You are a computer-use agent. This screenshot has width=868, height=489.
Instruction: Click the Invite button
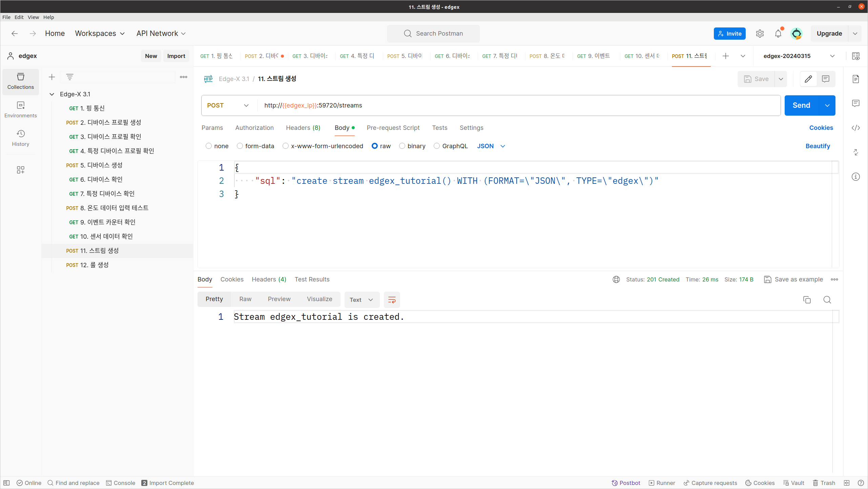[729, 34]
